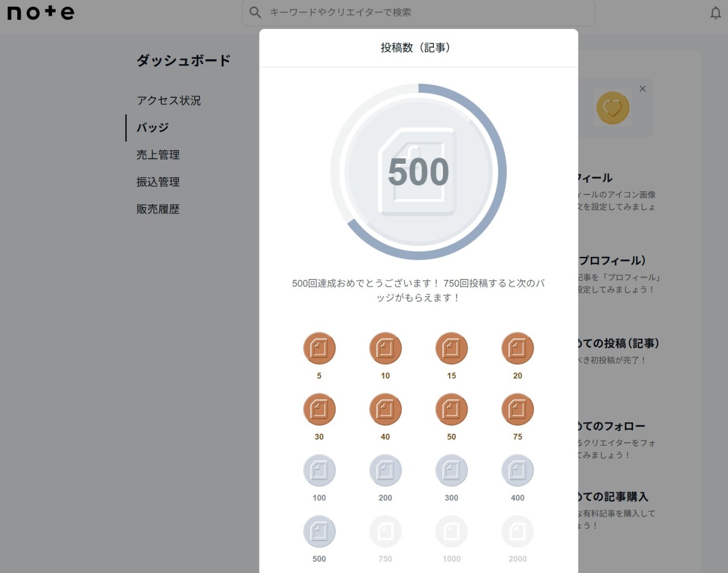Click the bronze 75 posts badge
The width and height of the screenshot is (728, 573).
pyautogui.click(x=517, y=409)
